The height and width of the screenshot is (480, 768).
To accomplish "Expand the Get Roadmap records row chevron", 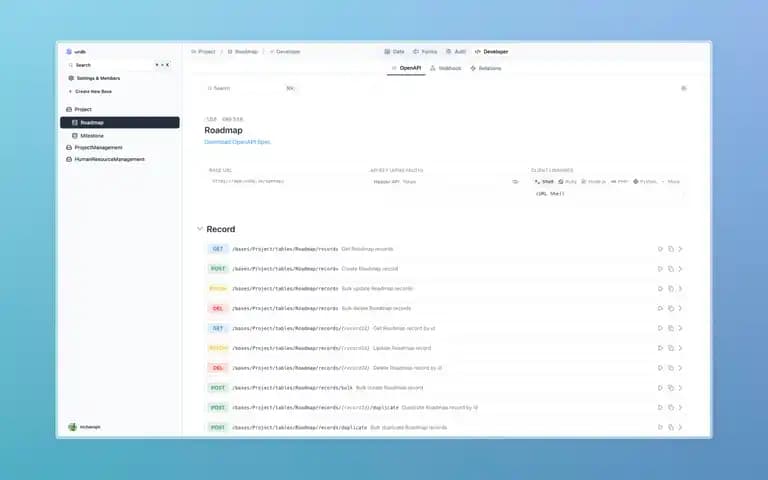I will coord(680,249).
